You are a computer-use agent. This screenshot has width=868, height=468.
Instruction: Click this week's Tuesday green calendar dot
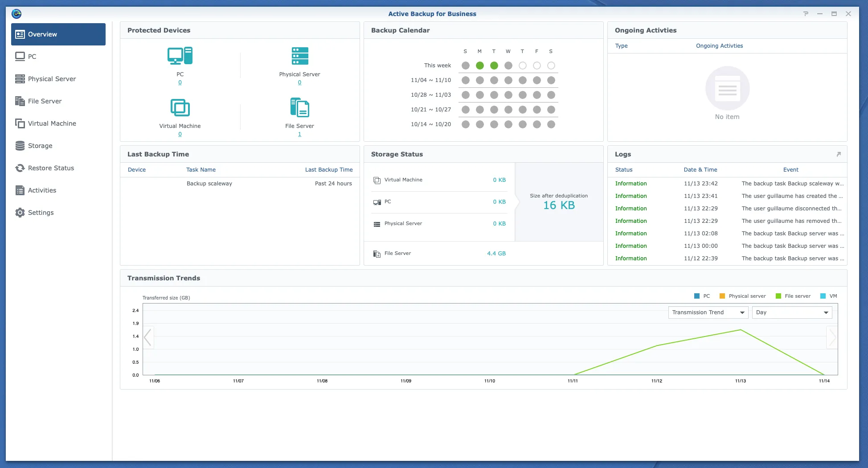pyautogui.click(x=494, y=66)
